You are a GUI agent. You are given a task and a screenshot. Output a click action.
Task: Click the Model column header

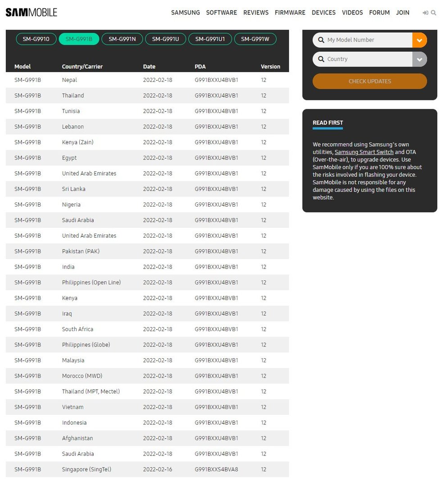pos(23,67)
